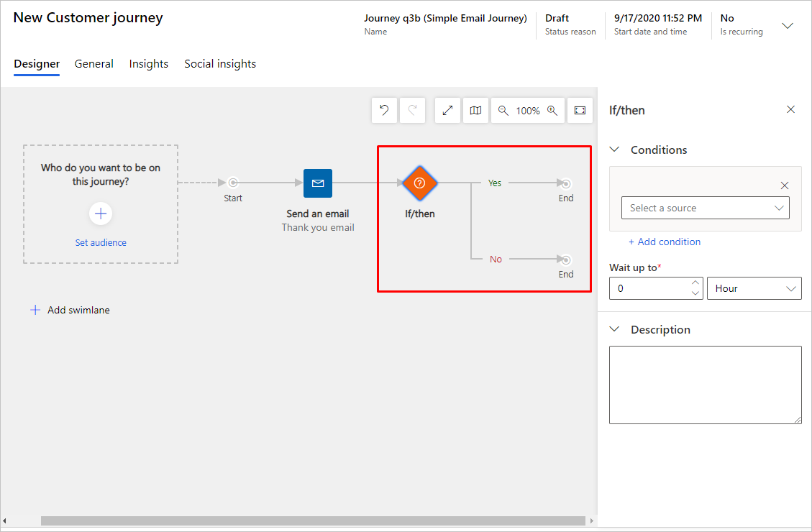Collapse the Conditions section
Viewport: 812px width, 532px height.
coord(615,150)
